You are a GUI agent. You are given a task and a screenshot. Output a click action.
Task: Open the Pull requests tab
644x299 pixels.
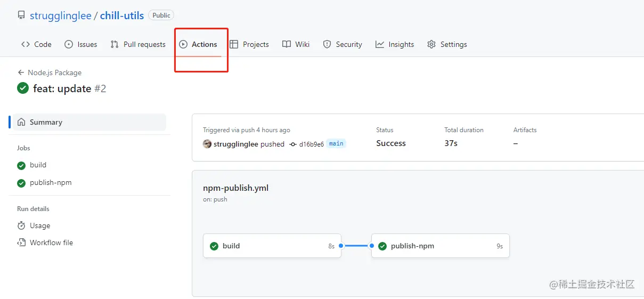click(x=138, y=44)
